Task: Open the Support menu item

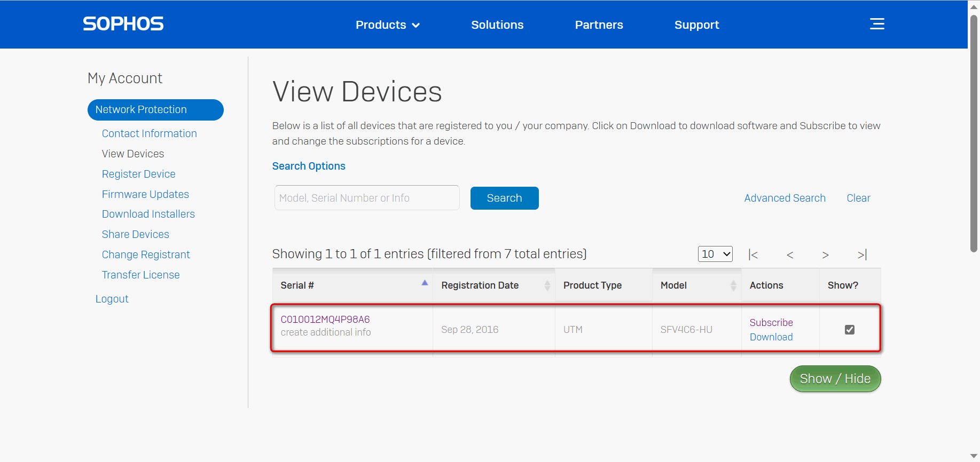Action: [x=696, y=25]
